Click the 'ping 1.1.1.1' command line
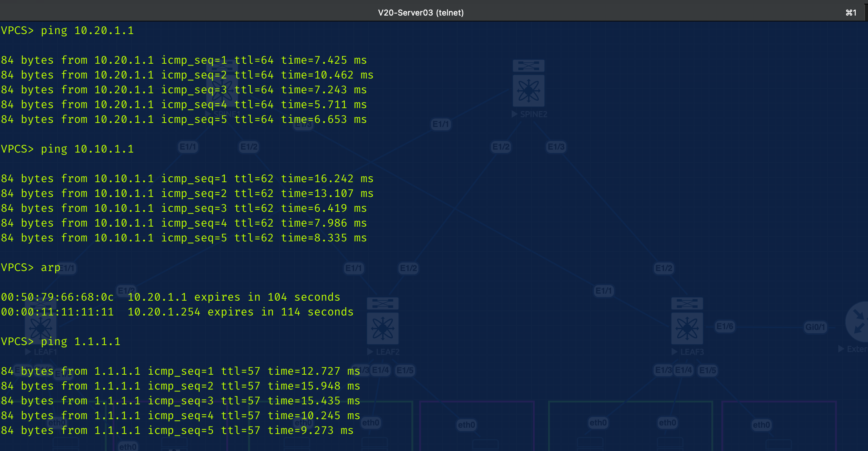 coord(60,341)
